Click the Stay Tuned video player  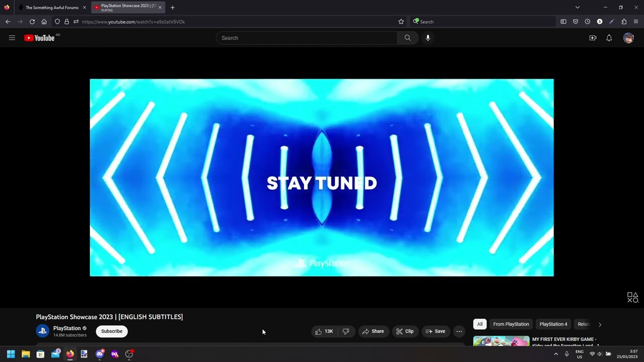(x=321, y=177)
